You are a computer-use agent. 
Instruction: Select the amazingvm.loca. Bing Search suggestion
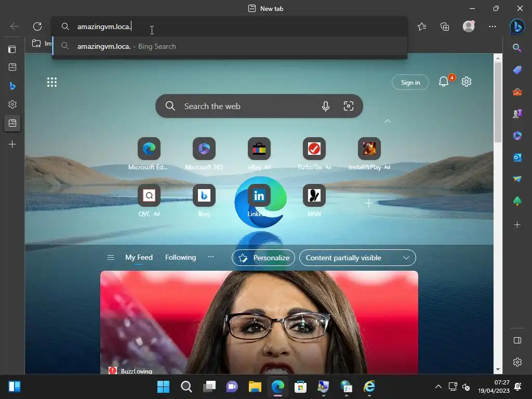[x=229, y=46]
